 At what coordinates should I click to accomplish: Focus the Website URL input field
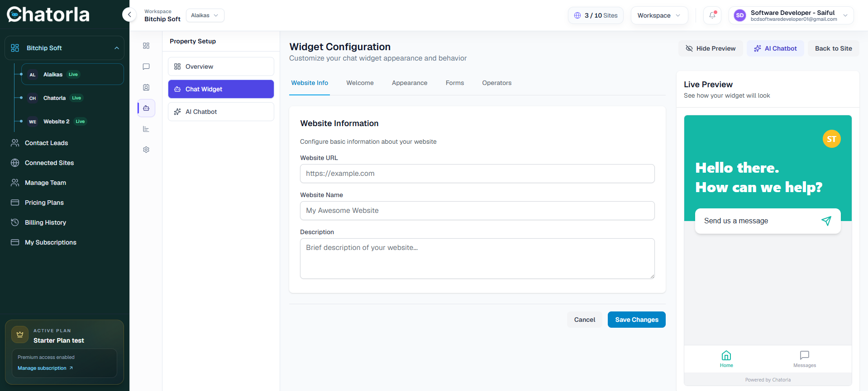tap(477, 174)
